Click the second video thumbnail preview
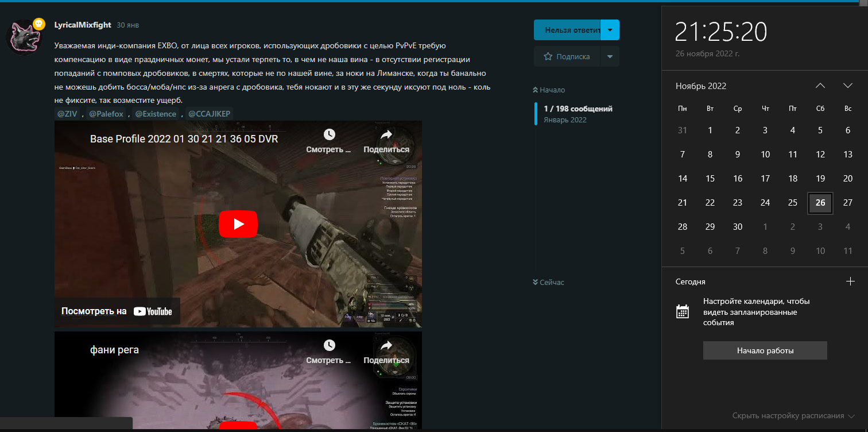Screen dimensions: 868x432 (238, 380)
